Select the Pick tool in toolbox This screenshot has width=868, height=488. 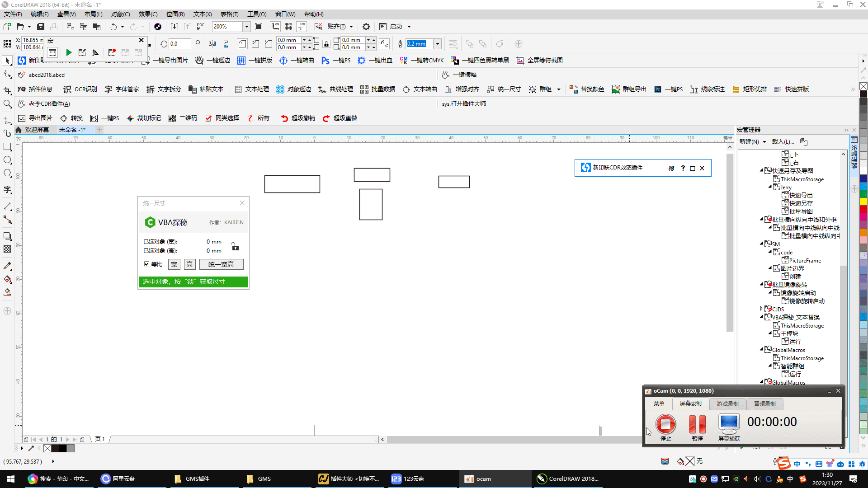click(x=7, y=61)
